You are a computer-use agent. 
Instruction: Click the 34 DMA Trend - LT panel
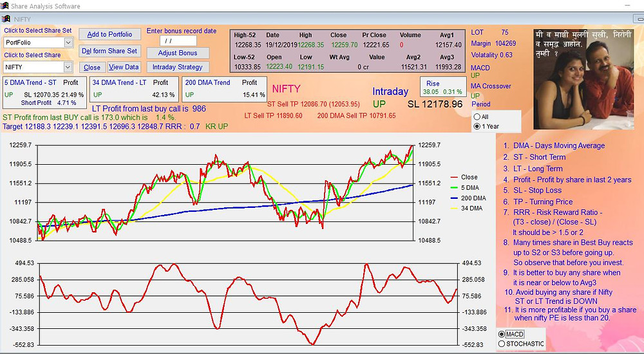point(134,89)
